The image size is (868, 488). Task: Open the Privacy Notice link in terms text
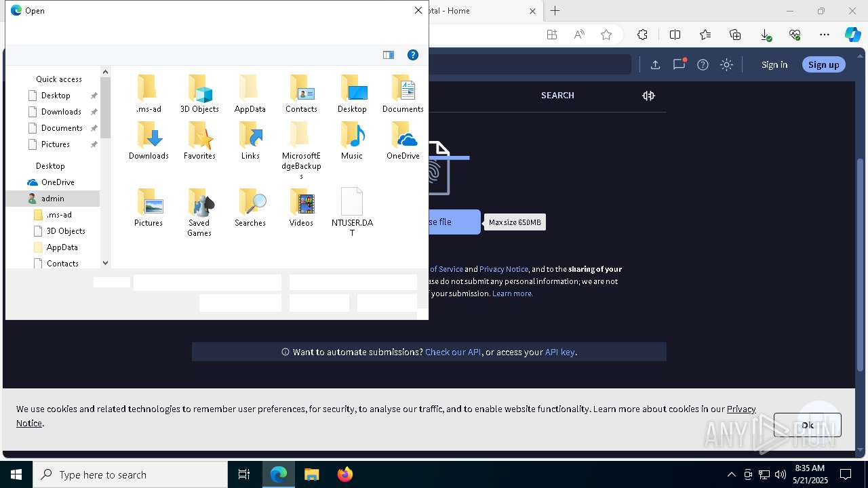504,269
